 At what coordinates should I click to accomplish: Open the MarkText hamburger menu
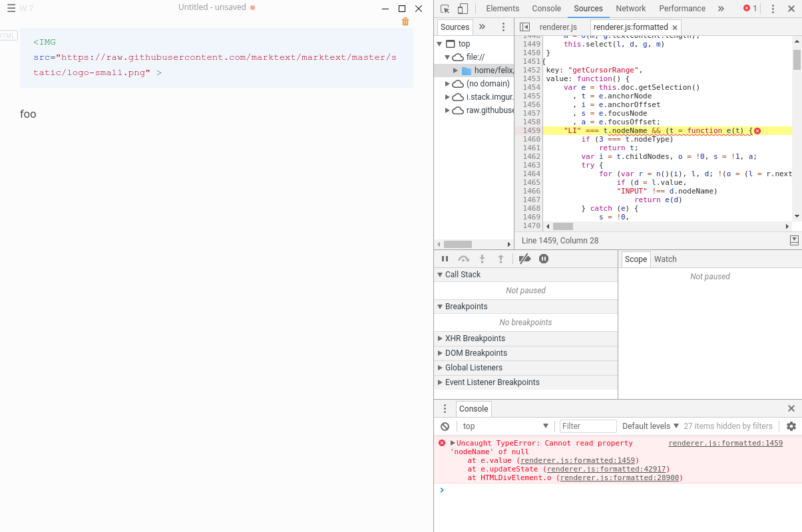11,8
